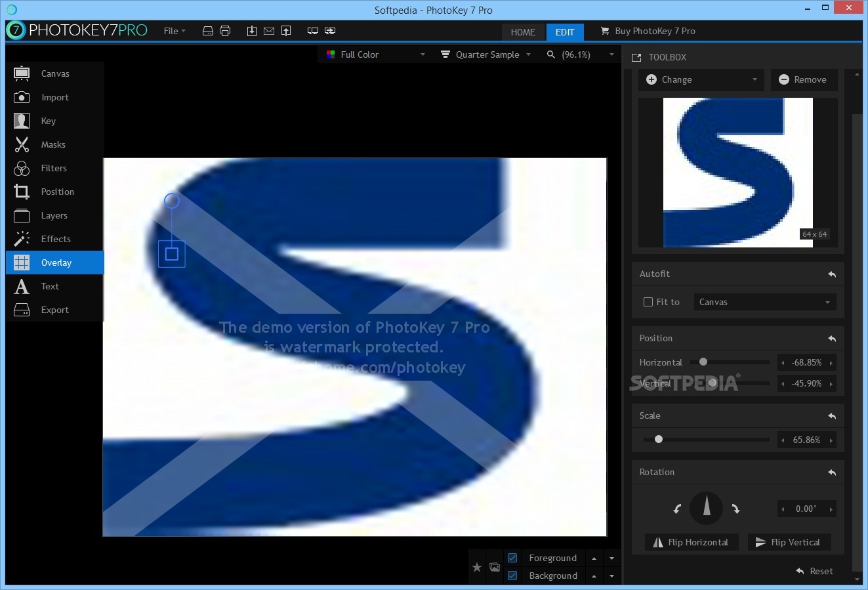868x590 pixels.
Task: Adjust the Horizontal position slider handle
Action: (703, 362)
